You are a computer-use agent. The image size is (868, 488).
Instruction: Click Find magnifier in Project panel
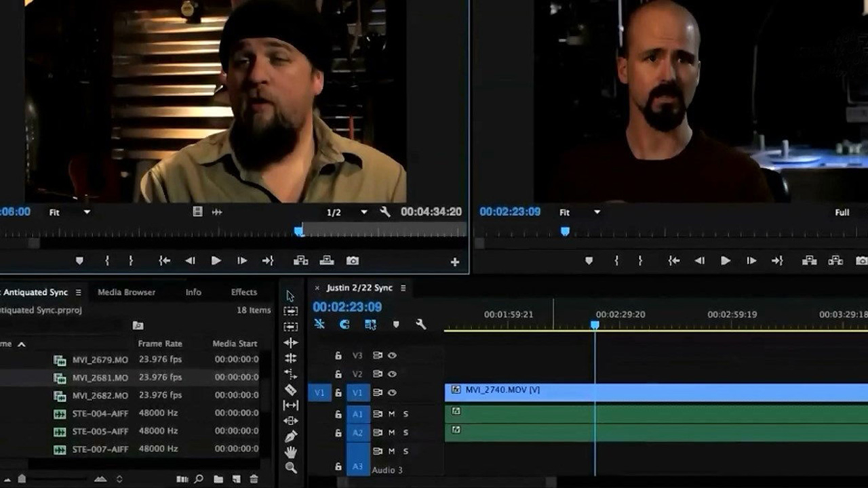(x=199, y=479)
